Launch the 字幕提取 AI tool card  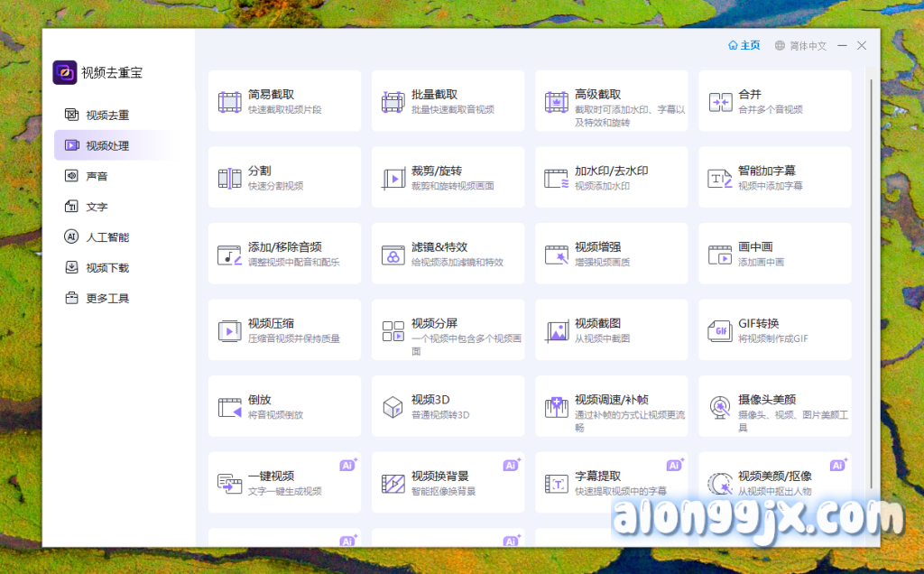pyautogui.click(x=611, y=483)
